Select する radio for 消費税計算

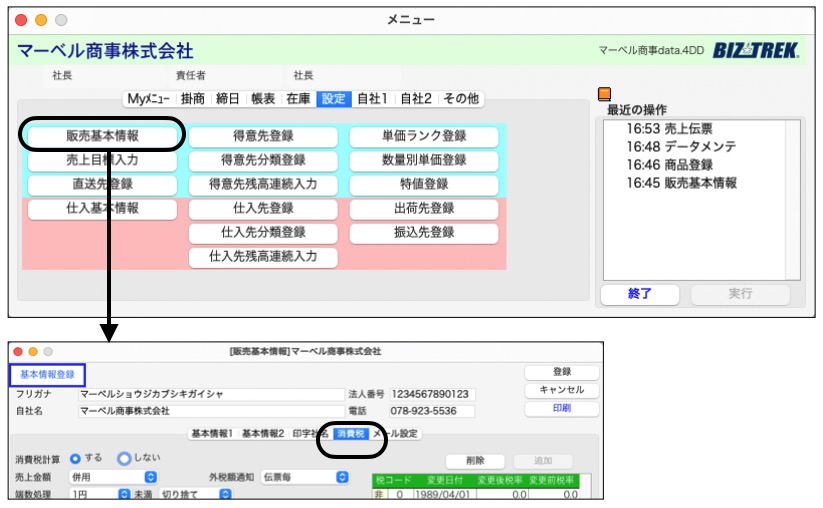(75, 459)
